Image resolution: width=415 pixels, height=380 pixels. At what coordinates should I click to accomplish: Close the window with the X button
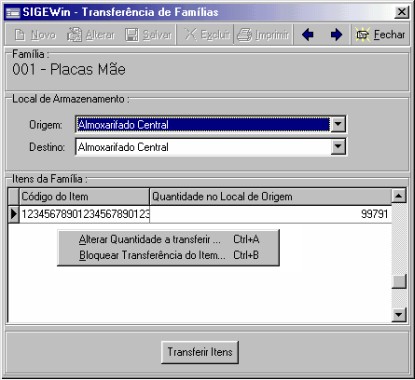coord(402,12)
